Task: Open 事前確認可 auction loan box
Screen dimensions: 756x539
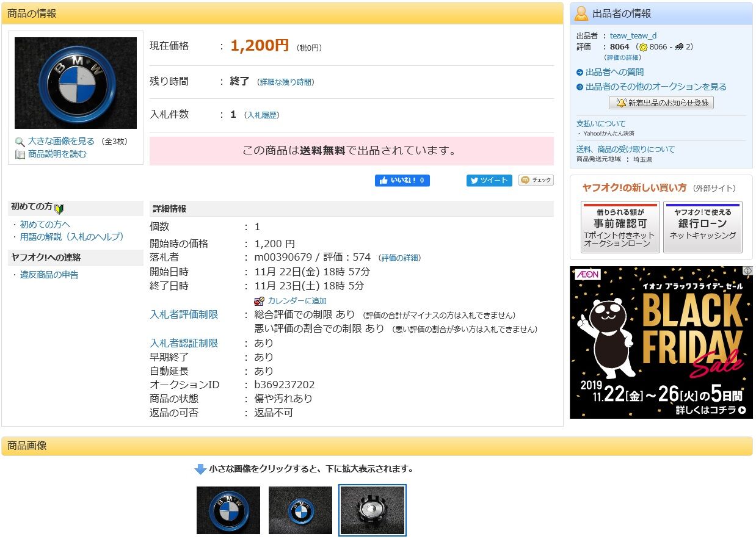Action: [x=620, y=227]
